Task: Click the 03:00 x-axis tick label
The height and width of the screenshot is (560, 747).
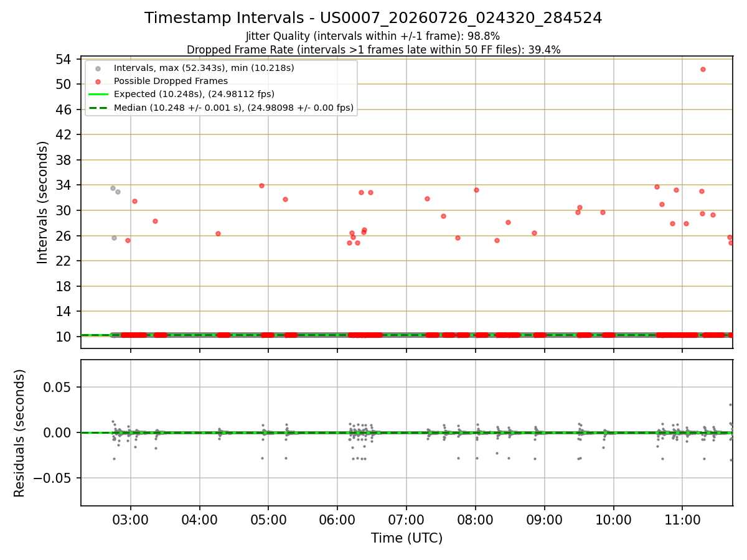Action: pos(131,521)
